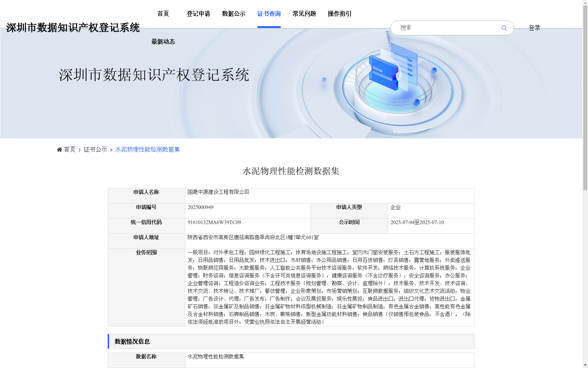Image resolution: width=588 pixels, height=368 pixels.
Task: Click the 登录 login link
Action: point(534,27)
